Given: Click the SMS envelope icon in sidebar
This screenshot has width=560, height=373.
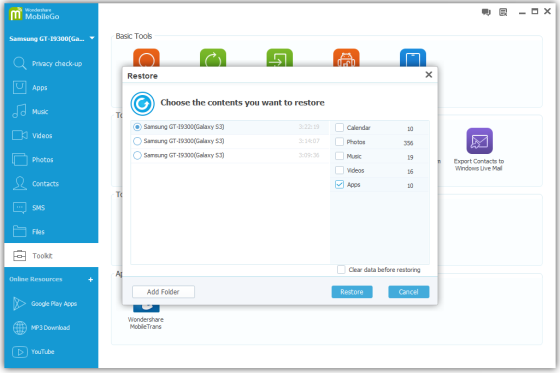Looking at the screenshot, I should point(19,208).
